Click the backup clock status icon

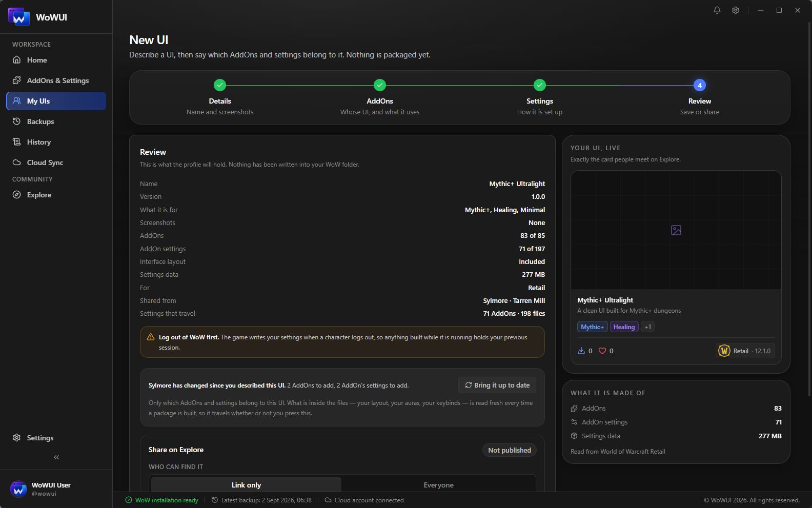pyautogui.click(x=215, y=500)
